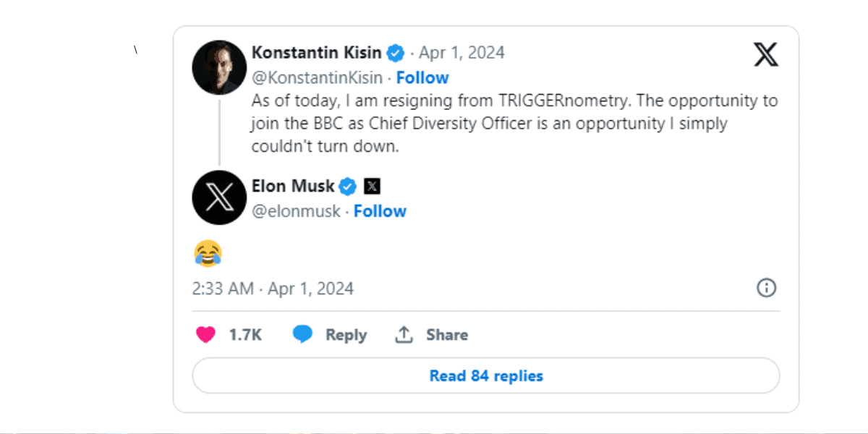The height and width of the screenshot is (434, 868).
Task: Open the 2:33 AM · Apr 1, 2024 timestamp
Action: [273, 289]
